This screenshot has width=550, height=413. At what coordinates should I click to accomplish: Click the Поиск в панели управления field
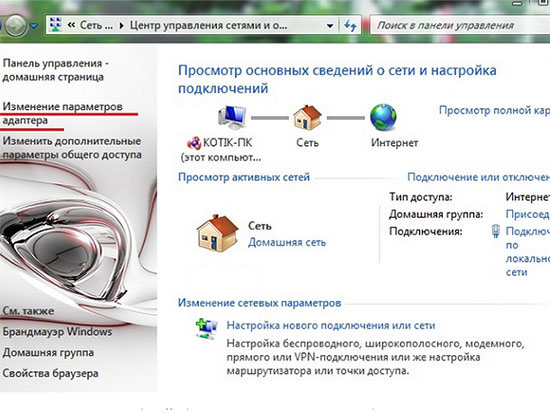pos(460,25)
